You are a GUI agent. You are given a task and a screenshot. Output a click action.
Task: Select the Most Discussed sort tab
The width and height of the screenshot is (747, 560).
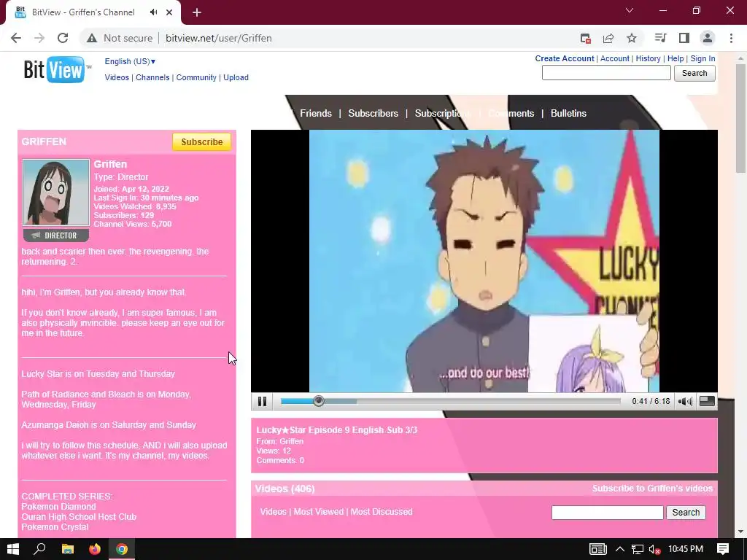pyautogui.click(x=382, y=511)
